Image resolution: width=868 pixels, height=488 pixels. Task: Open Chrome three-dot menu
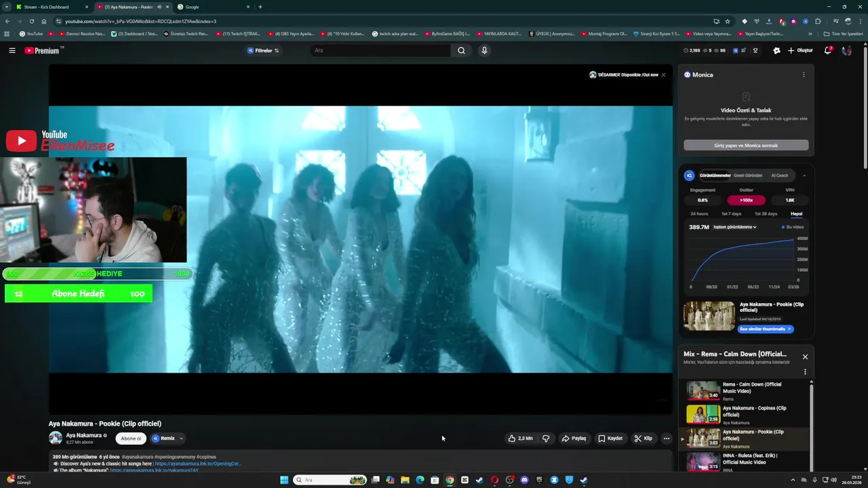[861, 21]
